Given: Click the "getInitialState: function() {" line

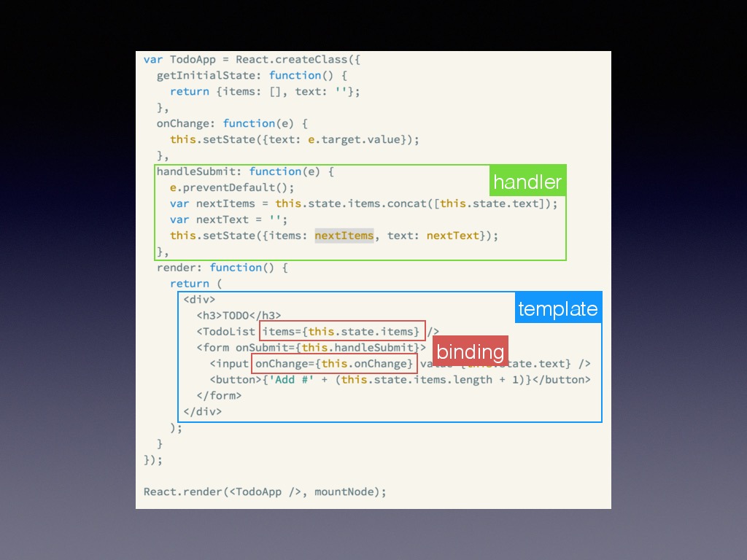Looking at the screenshot, I should click(x=252, y=75).
